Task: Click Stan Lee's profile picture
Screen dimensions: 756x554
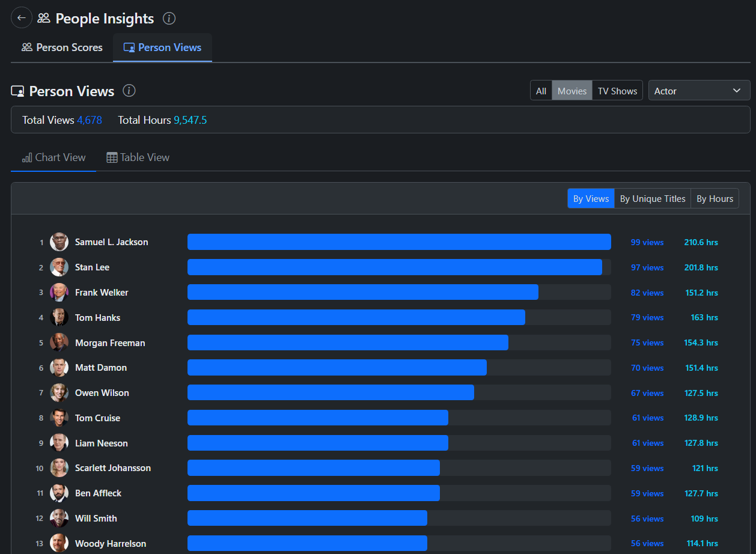Action: tap(59, 267)
